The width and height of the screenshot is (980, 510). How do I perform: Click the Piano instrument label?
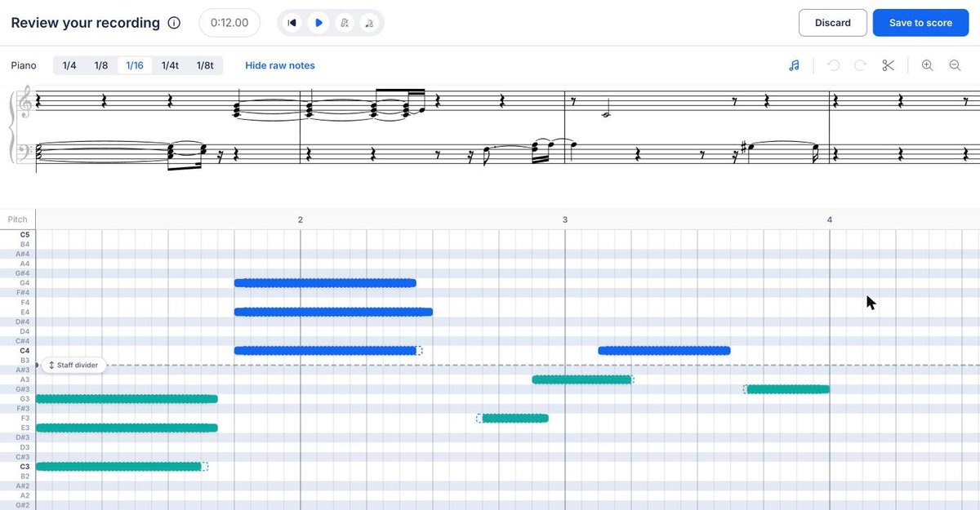tap(24, 65)
